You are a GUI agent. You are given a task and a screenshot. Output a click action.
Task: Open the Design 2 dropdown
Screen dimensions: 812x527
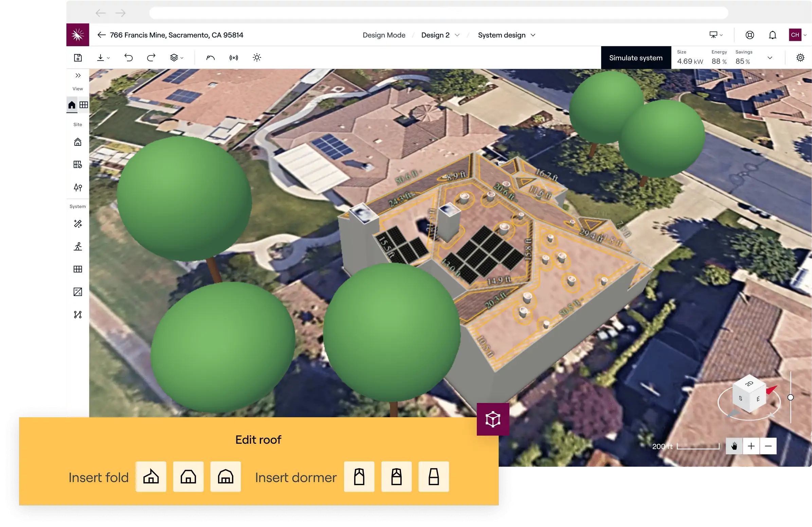(440, 35)
